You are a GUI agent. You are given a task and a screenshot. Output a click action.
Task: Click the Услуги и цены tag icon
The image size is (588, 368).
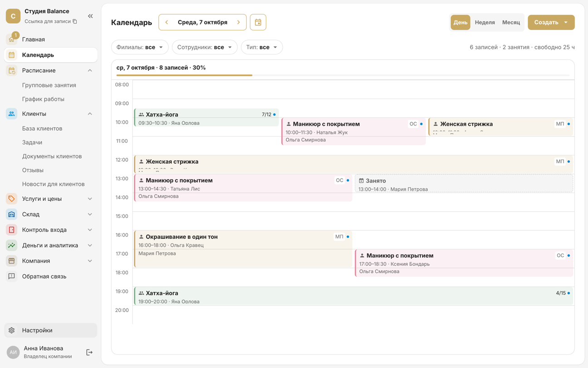(12, 199)
